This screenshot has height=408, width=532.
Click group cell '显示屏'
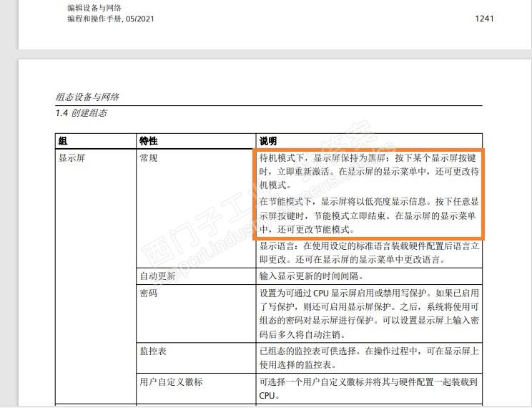pos(72,157)
